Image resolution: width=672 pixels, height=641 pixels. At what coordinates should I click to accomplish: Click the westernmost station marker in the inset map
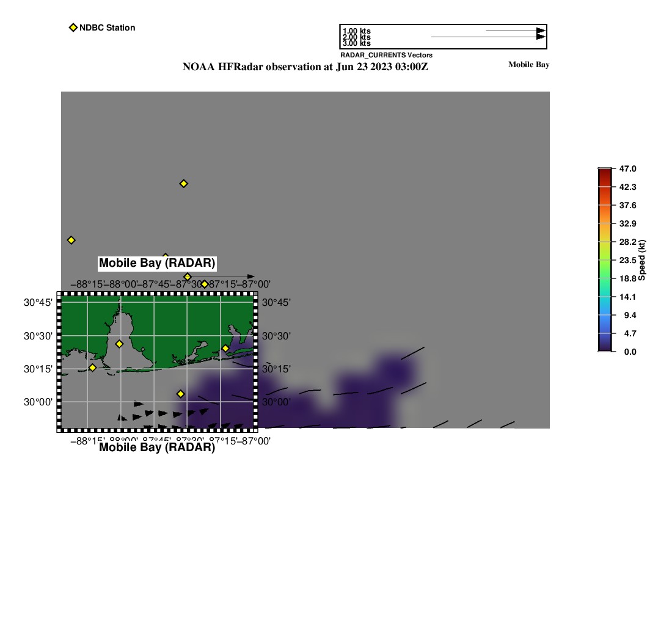click(92, 368)
